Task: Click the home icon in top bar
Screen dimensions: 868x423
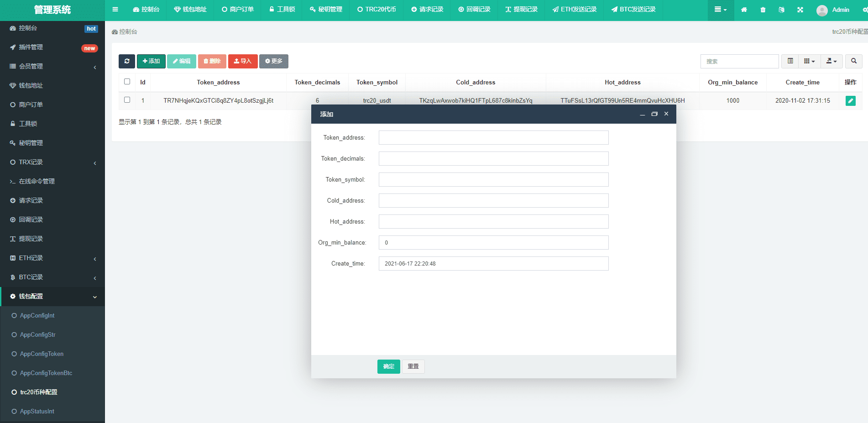Action: (744, 10)
